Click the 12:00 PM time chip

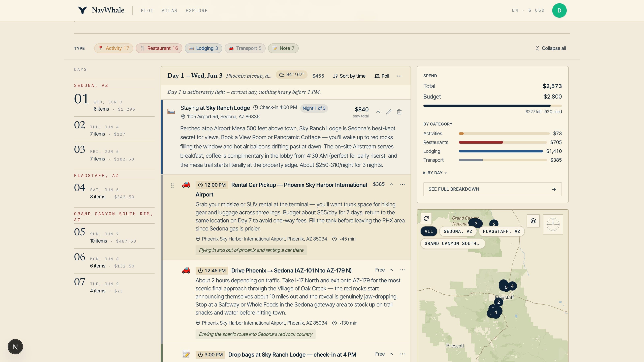(x=212, y=185)
